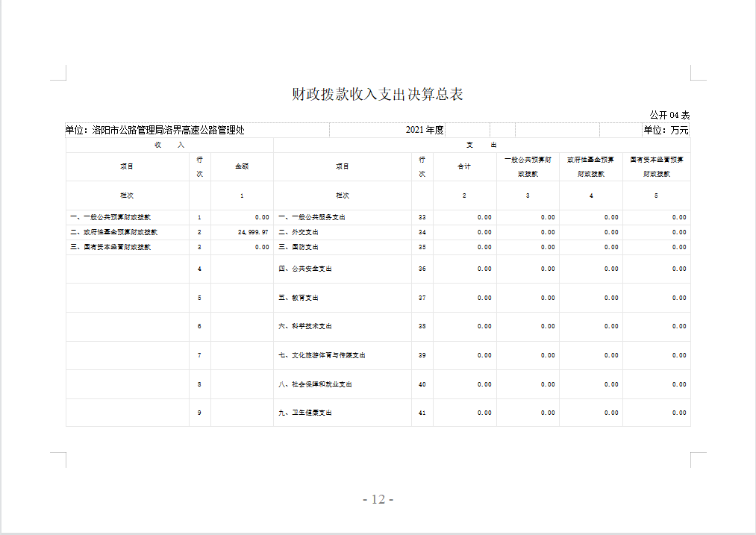Click the page number - 12 -
The width and height of the screenshot is (756, 535).
378,499
